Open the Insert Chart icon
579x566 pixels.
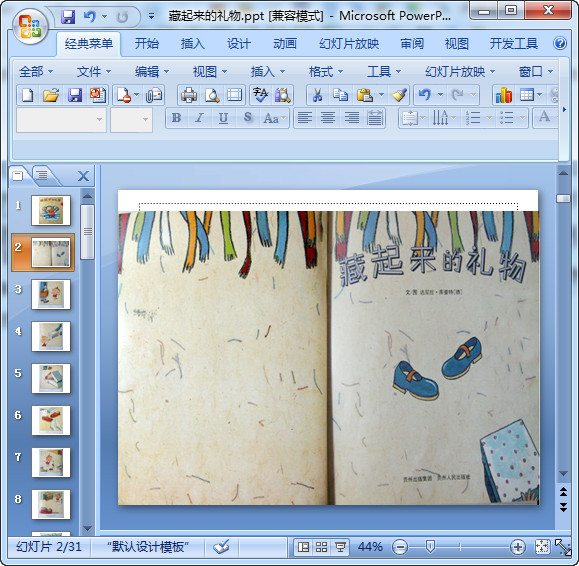click(504, 95)
